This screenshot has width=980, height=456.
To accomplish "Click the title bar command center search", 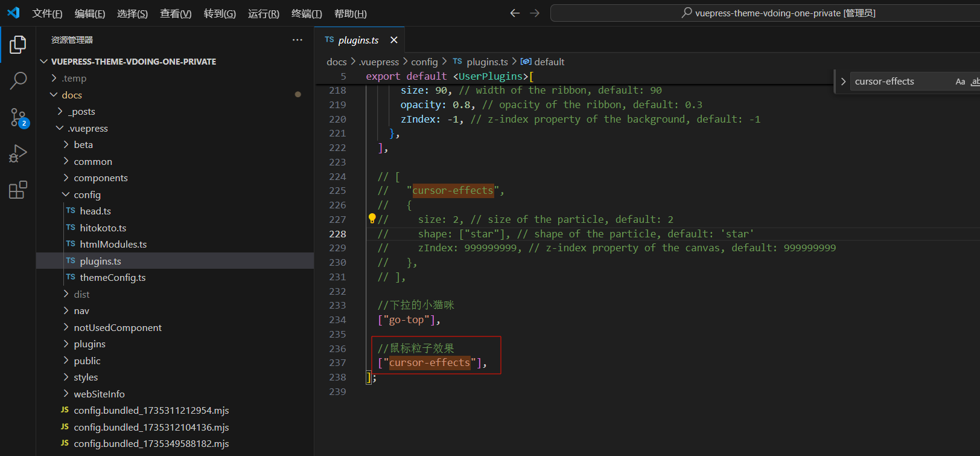I will pyautogui.click(x=778, y=13).
